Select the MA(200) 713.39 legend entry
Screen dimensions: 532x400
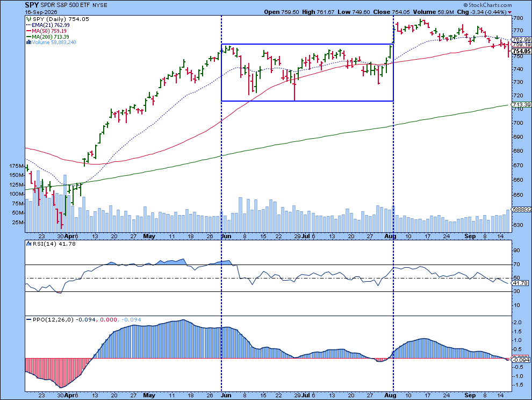coord(51,37)
